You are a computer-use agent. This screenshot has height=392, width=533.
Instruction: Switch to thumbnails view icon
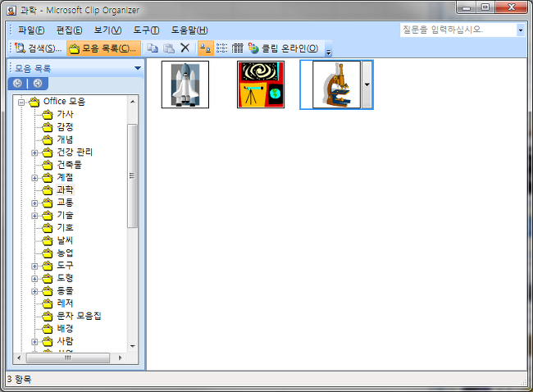(x=205, y=48)
